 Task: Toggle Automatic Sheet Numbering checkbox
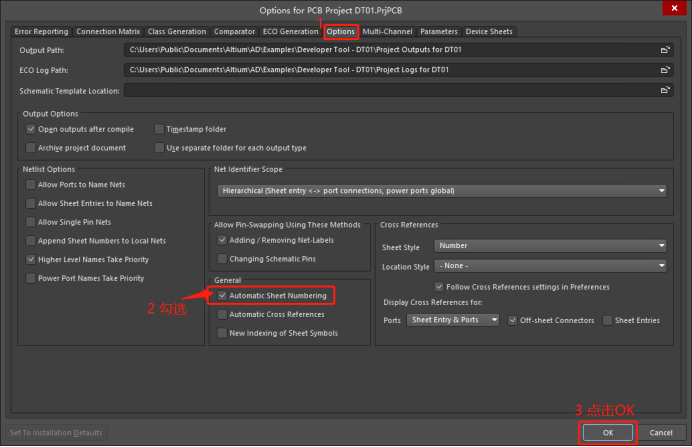point(222,296)
